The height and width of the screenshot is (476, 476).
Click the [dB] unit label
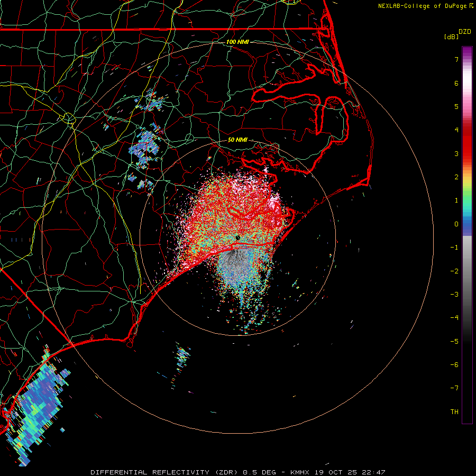click(451, 36)
